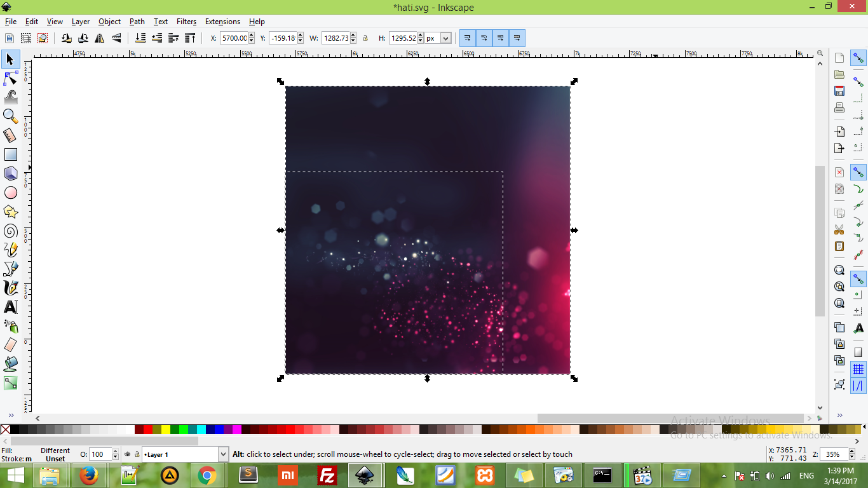Lower selection to bottom

click(x=140, y=38)
